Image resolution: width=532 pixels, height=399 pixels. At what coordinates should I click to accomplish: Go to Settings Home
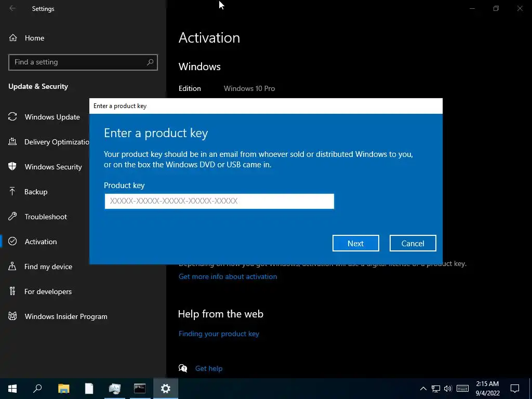pos(34,38)
